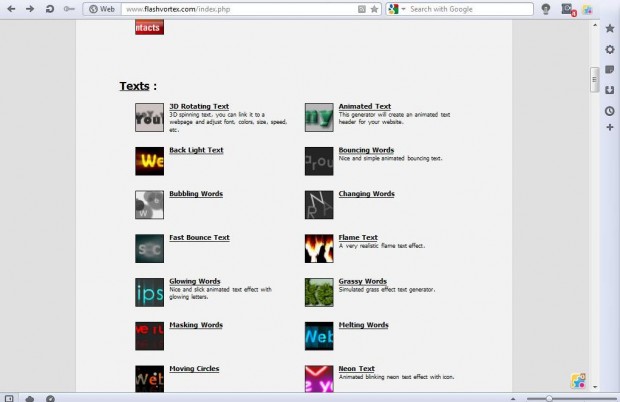Open the Downloads panel in sidebar
Screen dimensions: 620x402
point(610,90)
